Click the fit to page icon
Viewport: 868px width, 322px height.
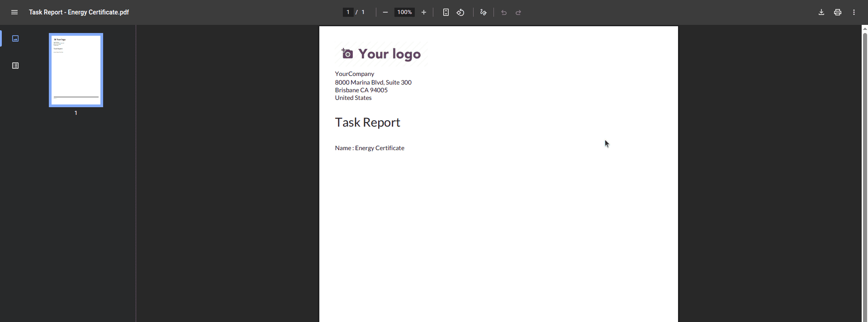pyautogui.click(x=446, y=12)
